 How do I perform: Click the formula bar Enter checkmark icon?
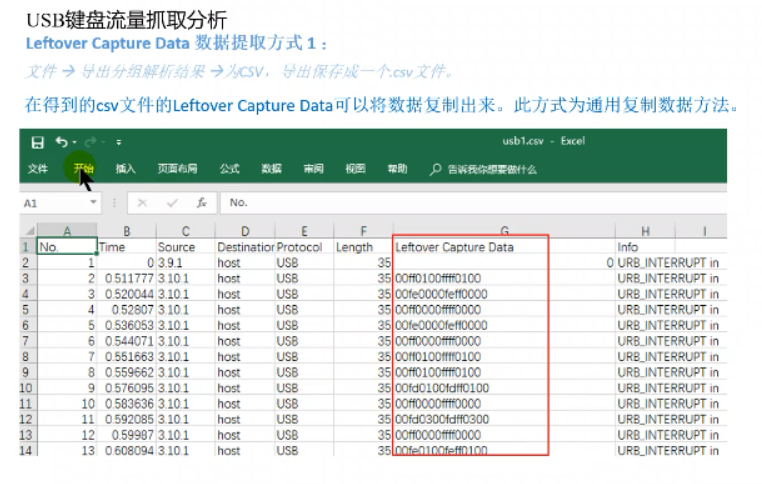click(172, 203)
